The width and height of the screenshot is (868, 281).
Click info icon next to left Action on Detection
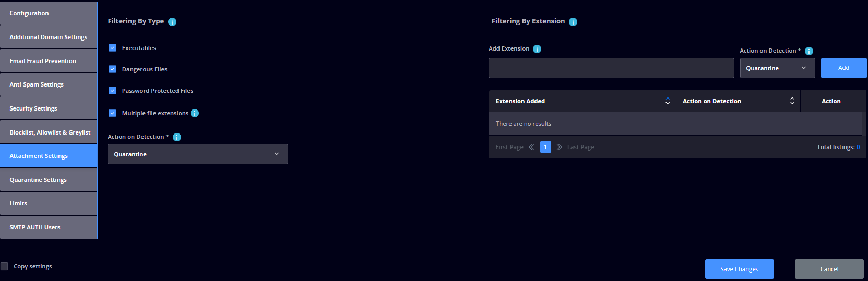pos(177,137)
